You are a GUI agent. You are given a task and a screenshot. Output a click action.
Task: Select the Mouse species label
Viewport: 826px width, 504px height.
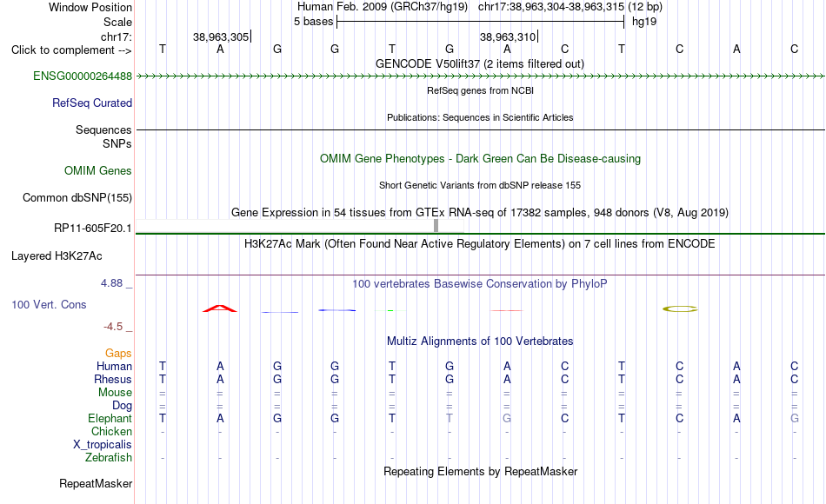pyautogui.click(x=116, y=393)
